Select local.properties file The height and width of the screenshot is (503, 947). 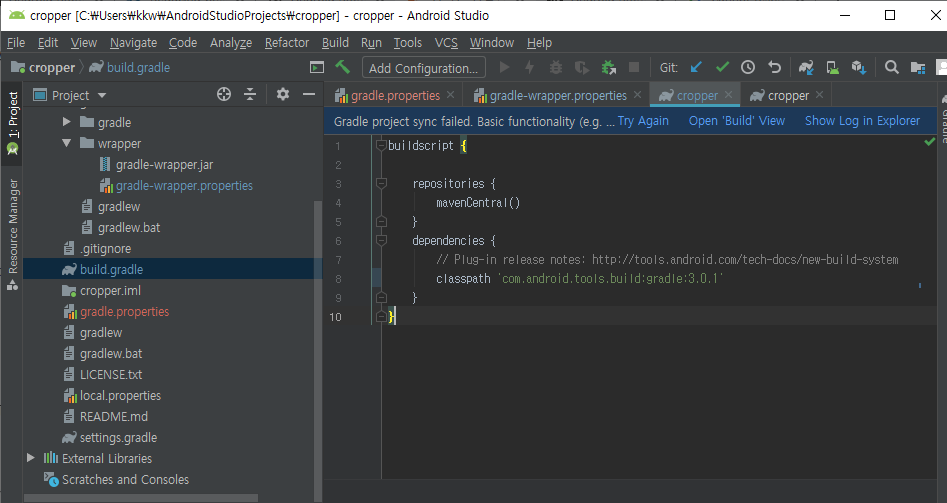click(120, 396)
